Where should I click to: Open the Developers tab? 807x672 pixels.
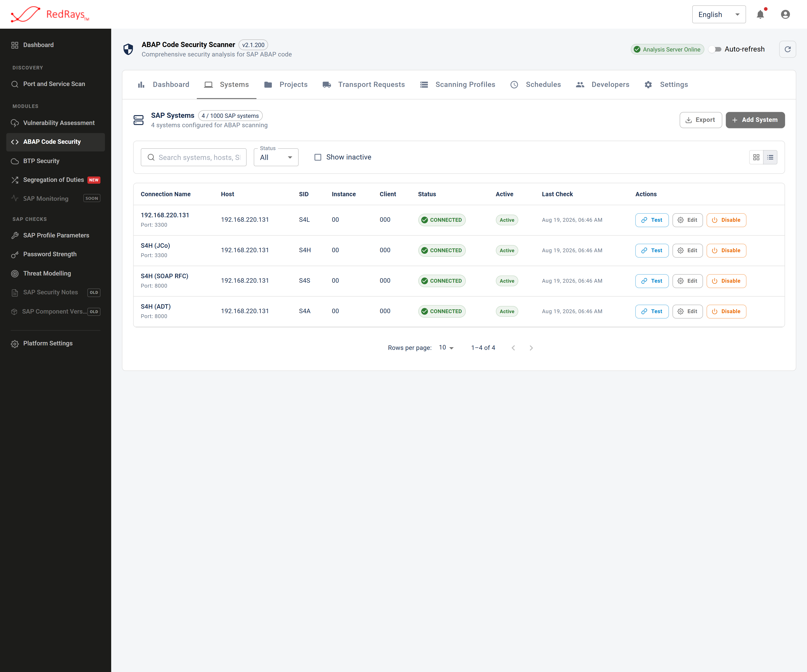[603, 84]
